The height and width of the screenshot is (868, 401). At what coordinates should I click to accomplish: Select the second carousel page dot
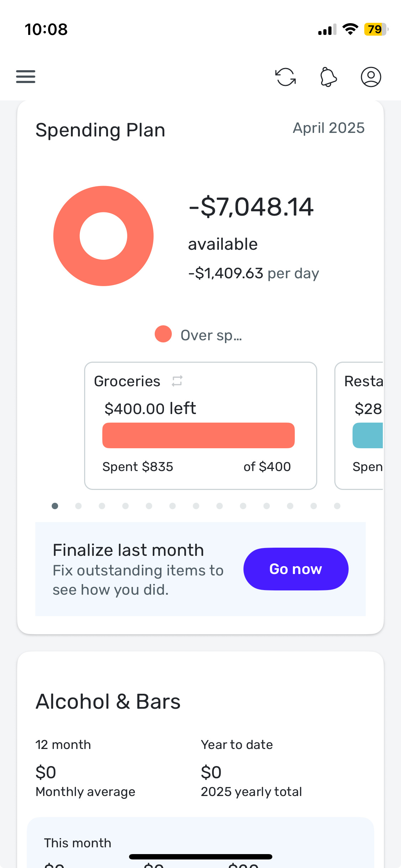click(78, 506)
